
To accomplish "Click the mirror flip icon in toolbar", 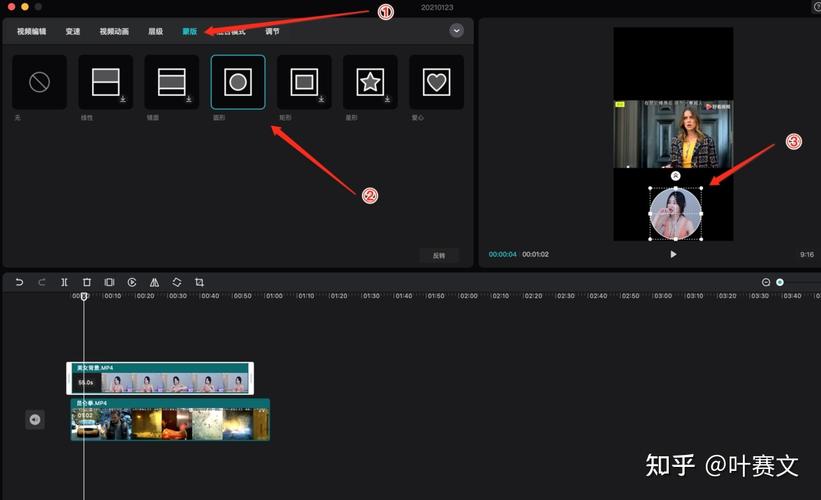I will click(x=154, y=282).
